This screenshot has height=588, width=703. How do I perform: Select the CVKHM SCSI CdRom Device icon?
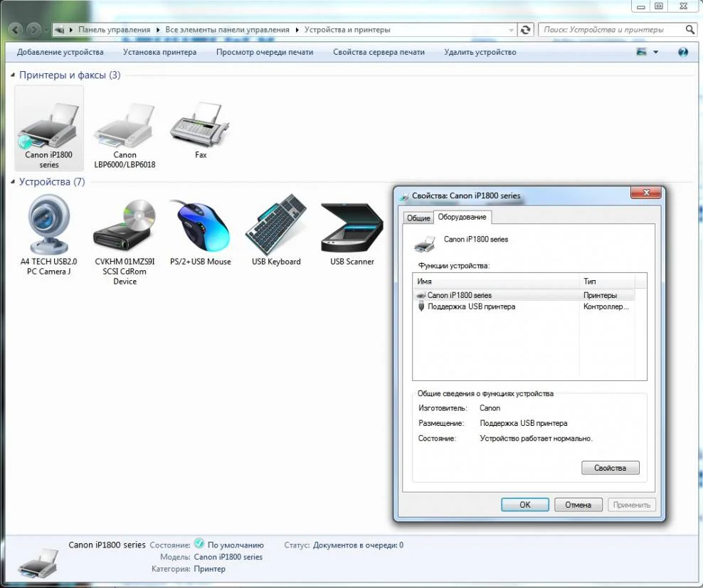click(125, 225)
